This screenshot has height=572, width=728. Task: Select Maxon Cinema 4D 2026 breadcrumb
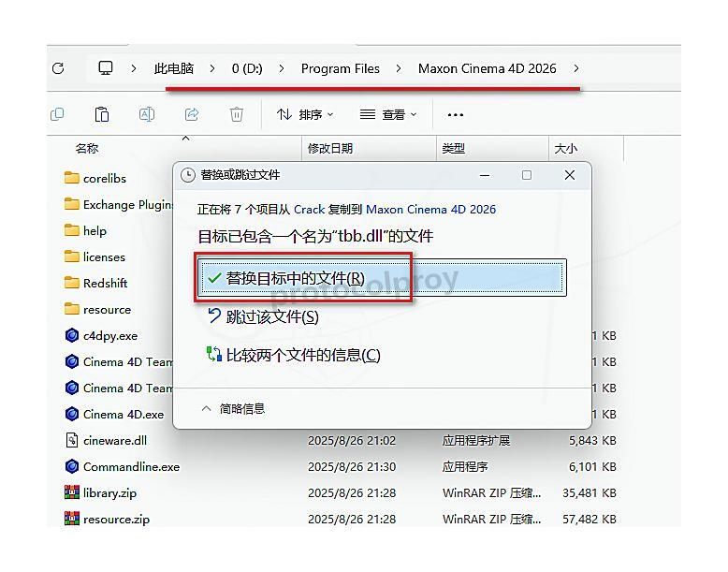(x=487, y=68)
